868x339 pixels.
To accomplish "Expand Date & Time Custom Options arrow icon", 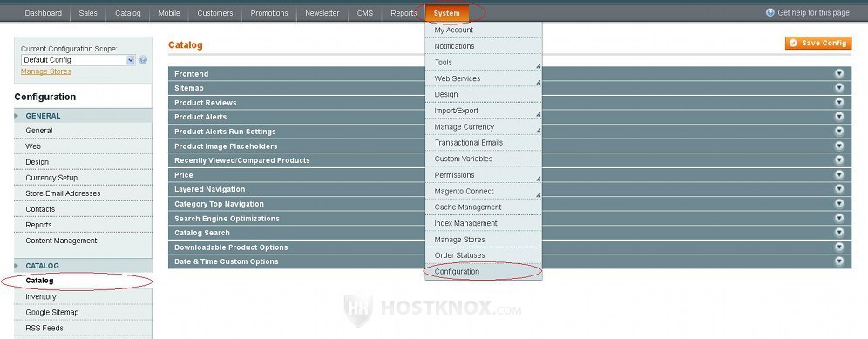I will 839,261.
